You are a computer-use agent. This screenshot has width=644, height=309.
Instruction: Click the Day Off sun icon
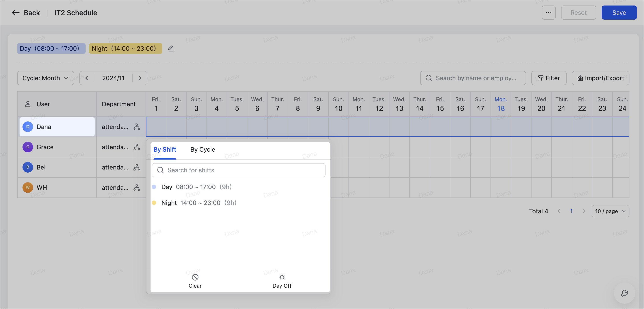[282, 277]
